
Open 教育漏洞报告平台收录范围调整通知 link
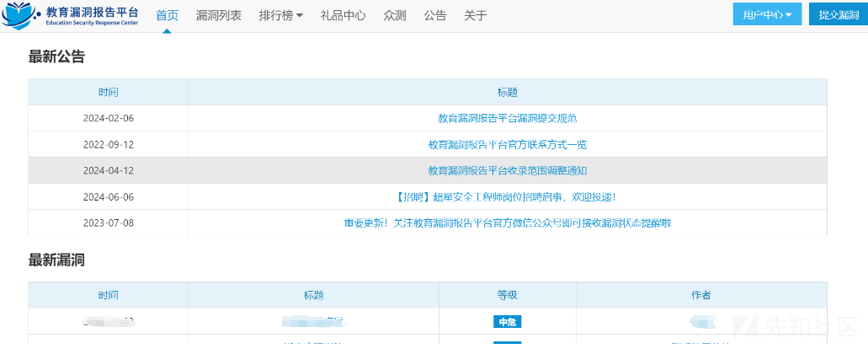tap(508, 170)
